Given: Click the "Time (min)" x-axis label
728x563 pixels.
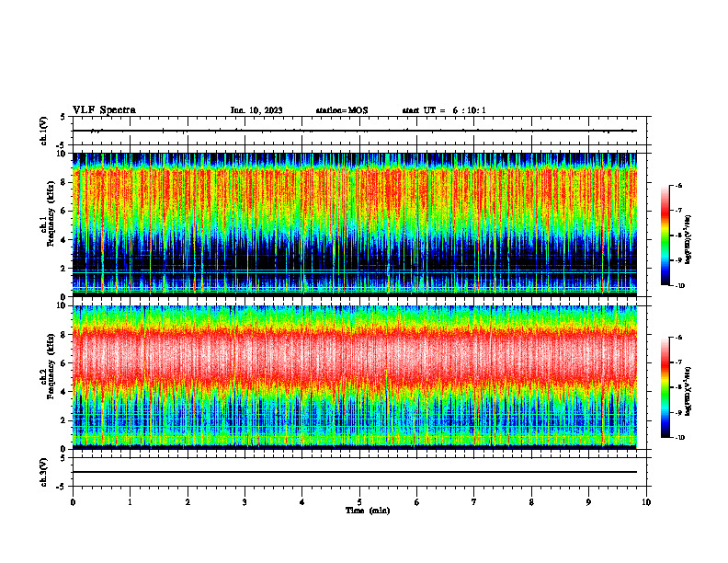Looking at the screenshot, I should point(368,511).
